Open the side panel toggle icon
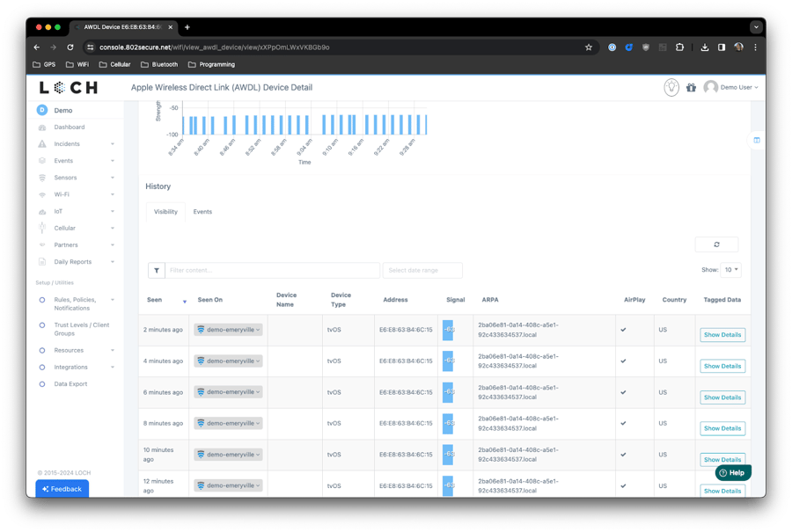 coord(756,141)
